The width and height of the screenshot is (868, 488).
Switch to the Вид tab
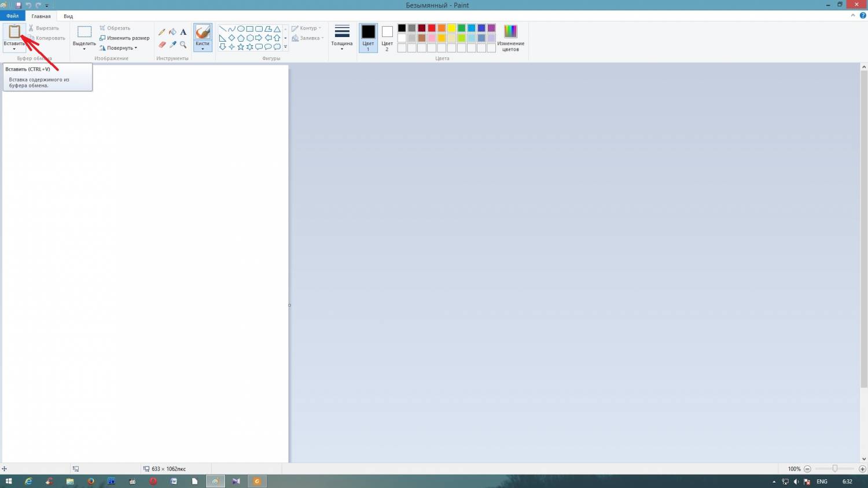[x=68, y=16]
